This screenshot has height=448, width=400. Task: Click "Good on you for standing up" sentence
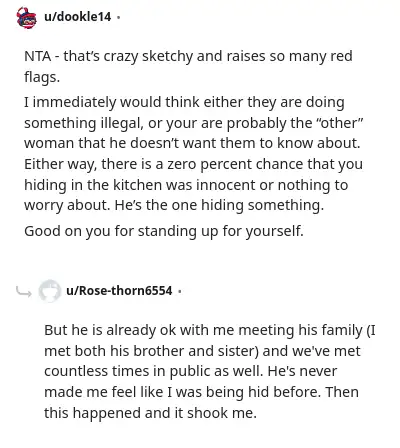(164, 231)
